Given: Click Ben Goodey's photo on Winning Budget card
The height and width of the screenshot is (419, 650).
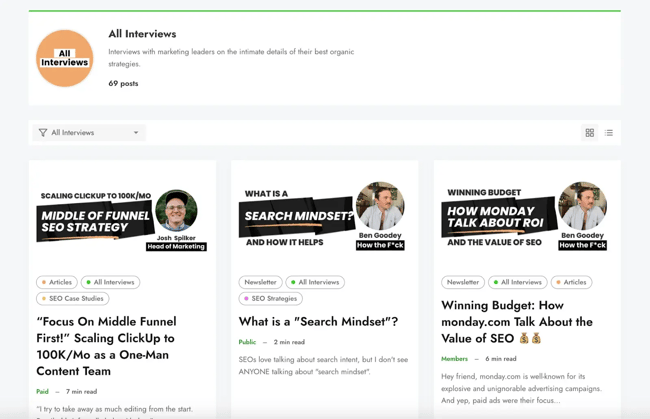Looking at the screenshot, I should 582,206.
